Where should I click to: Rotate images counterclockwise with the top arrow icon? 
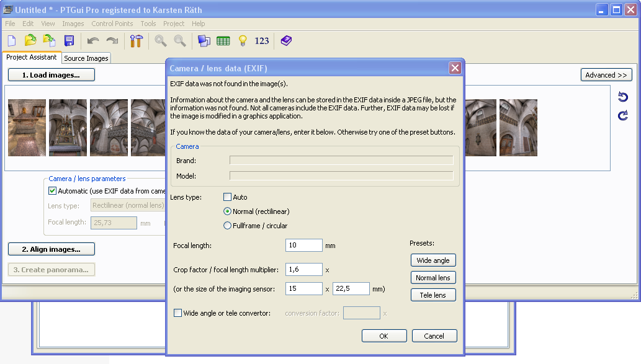tap(622, 97)
